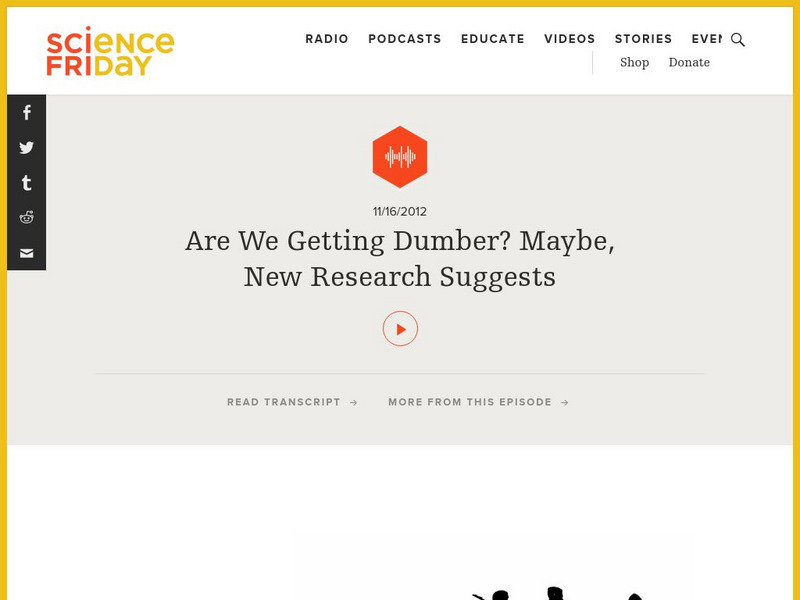Viewport: 800px width, 600px height.
Task: Click the Donate link
Action: pyautogui.click(x=689, y=62)
